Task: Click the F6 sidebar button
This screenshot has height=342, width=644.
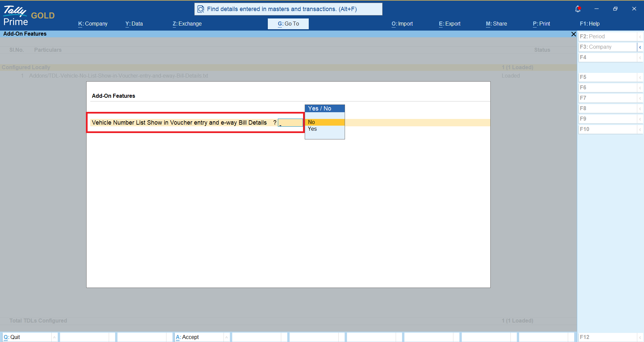Action: click(607, 87)
